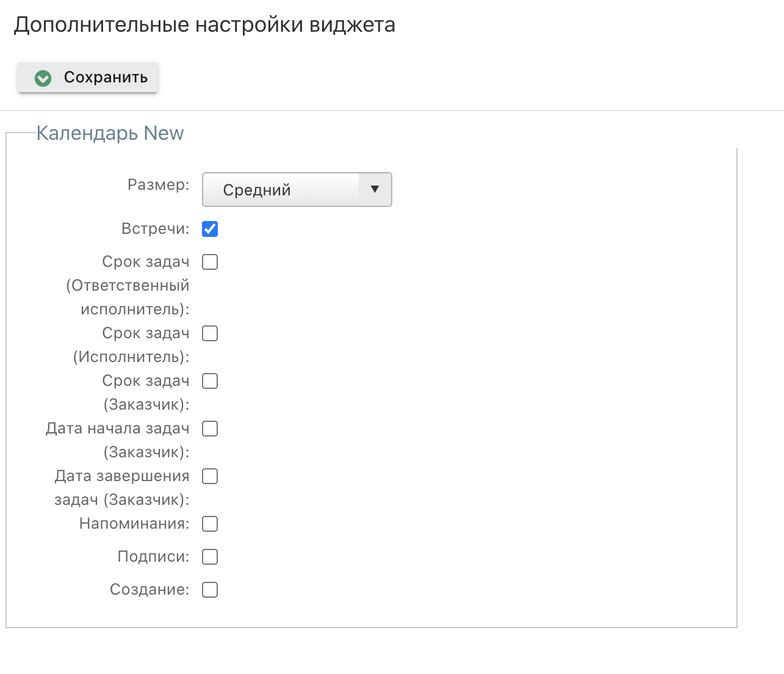Uncheck the Встречи checkbox

click(x=210, y=229)
